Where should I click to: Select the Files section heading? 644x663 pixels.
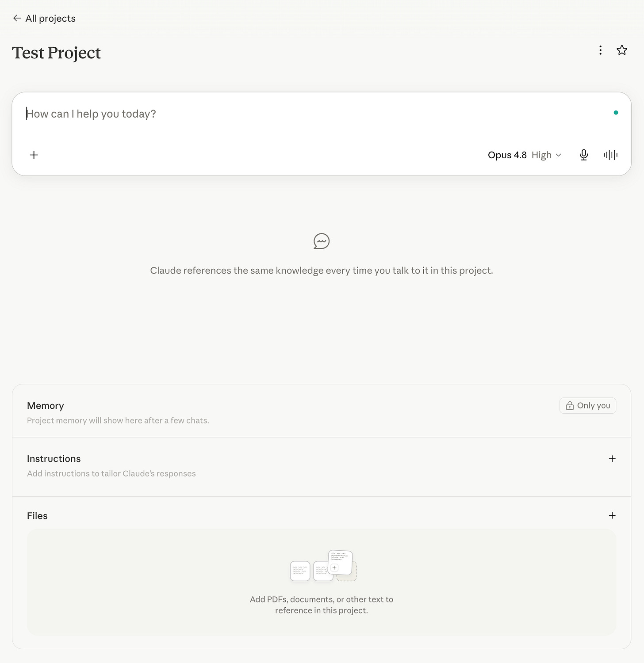coord(37,516)
